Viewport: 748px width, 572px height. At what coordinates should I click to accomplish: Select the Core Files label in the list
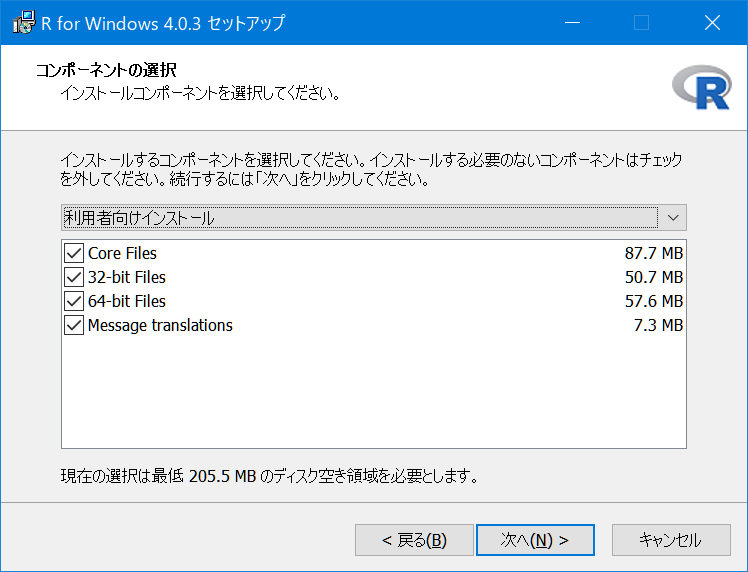pyautogui.click(x=122, y=253)
